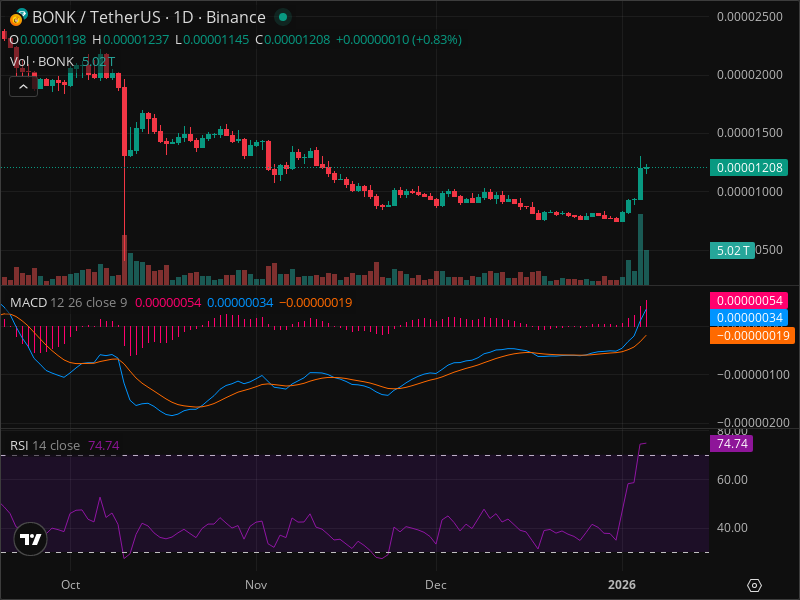The height and width of the screenshot is (600, 800).
Task: Click signal line value label −0.00000019
Action: click(x=752, y=335)
